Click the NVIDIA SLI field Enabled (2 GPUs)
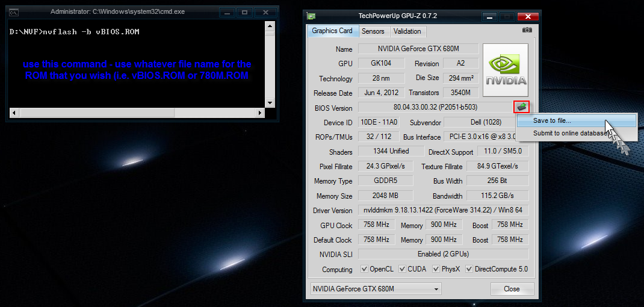The height and width of the screenshot is (307, 644). [444, 254]
